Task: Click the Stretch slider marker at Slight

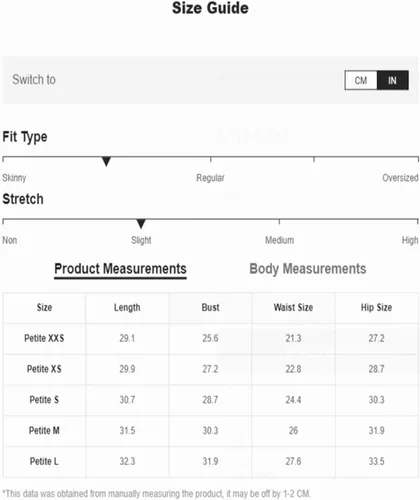Action: pyautogui.click(x=141, y=224)
